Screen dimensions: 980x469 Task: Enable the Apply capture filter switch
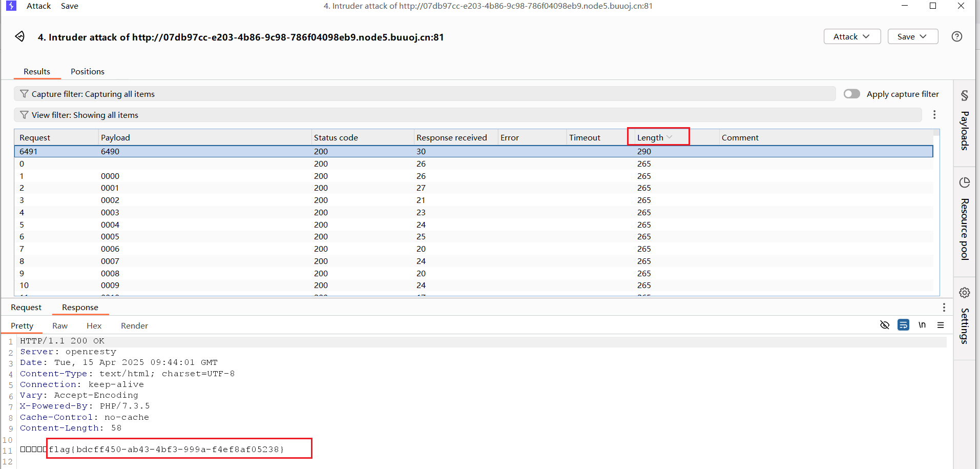click(x=851, y=94)
